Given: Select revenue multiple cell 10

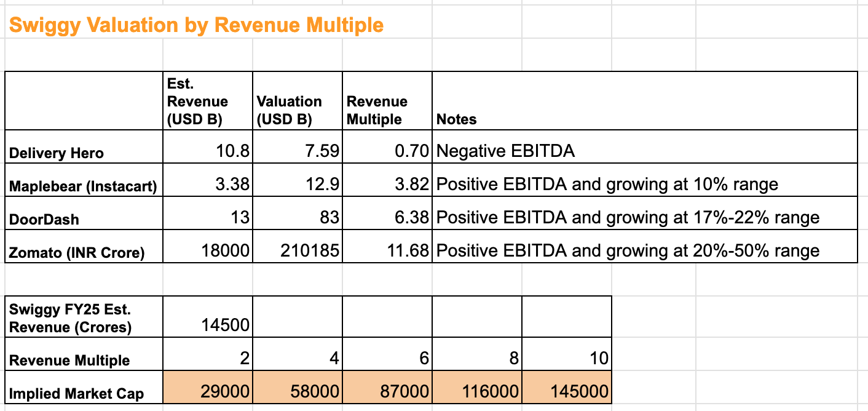Looking at the screenshot, I should [x=567, y=354].
